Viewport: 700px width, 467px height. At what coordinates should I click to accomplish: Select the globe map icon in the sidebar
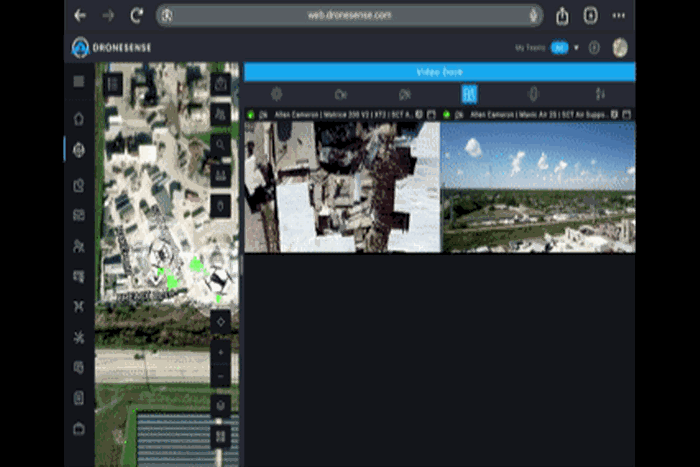tap(79, 150)
